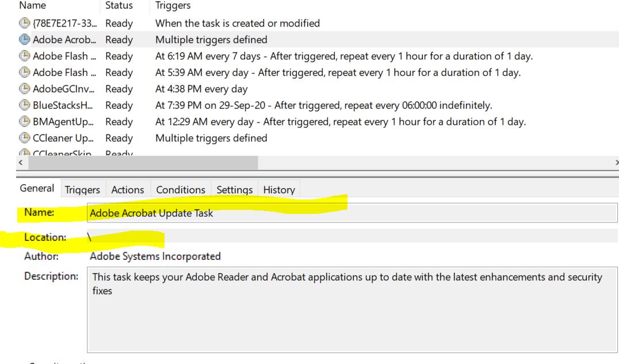619x364 pixels.
Task: Select the Adobe Acrob... task name
Action: (64, 40)
